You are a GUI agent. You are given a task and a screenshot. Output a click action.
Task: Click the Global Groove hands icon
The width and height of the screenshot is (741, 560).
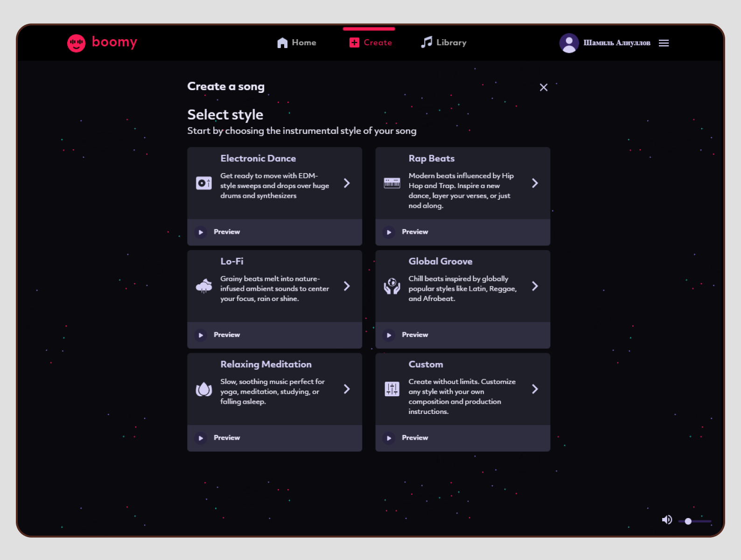click(x=392, y=286)
